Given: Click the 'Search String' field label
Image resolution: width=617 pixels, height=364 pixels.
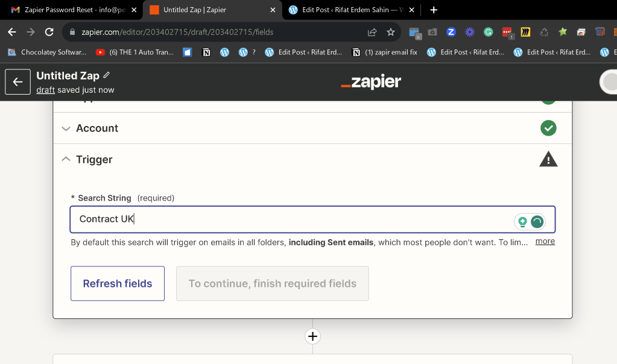Looking at the screenshot, I should [104, 198].
